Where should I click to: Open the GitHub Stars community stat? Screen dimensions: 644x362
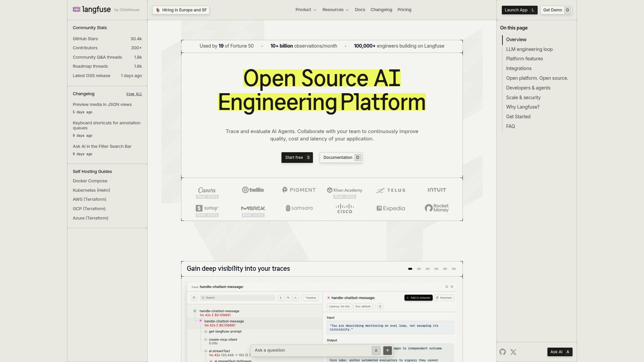(x=107, y=39)
